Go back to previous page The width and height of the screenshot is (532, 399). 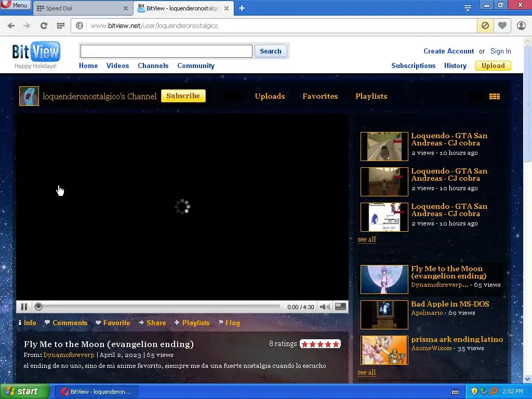tap(11, 26)
